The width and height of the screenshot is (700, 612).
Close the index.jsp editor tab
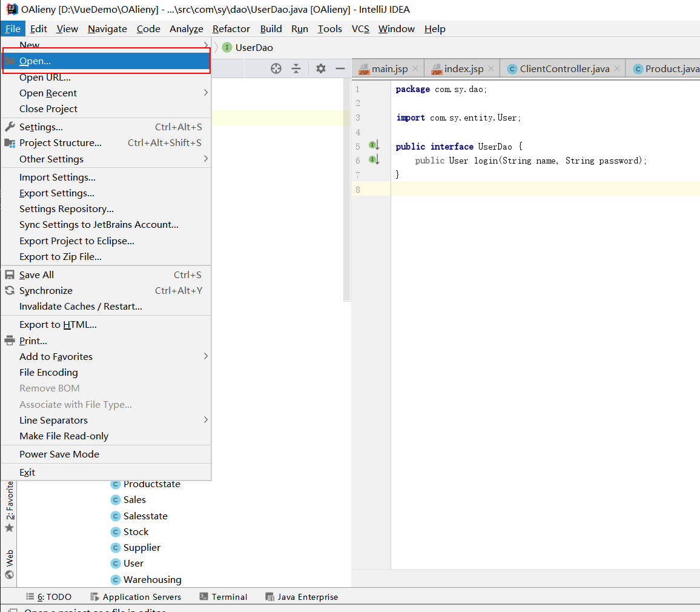[491, 68]
